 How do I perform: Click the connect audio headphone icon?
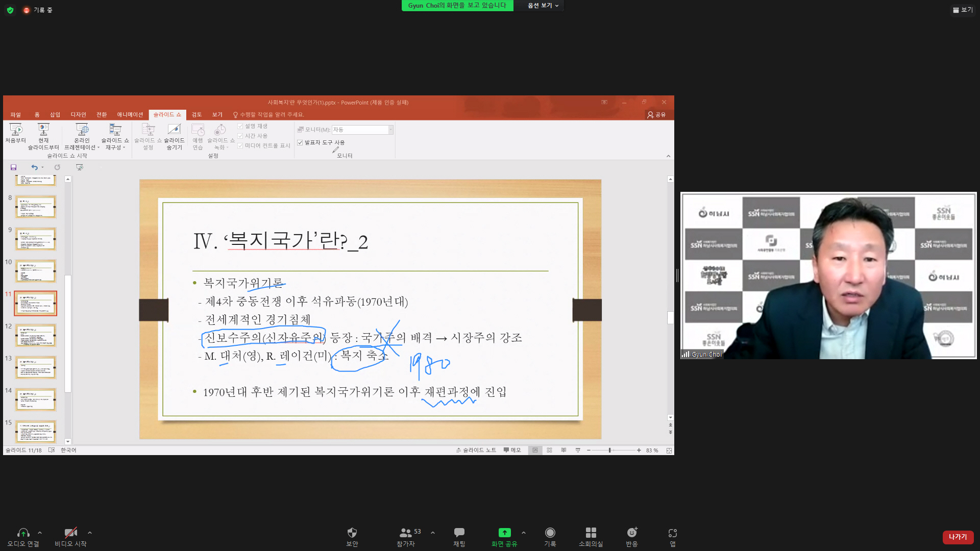[x=23, y=533]
